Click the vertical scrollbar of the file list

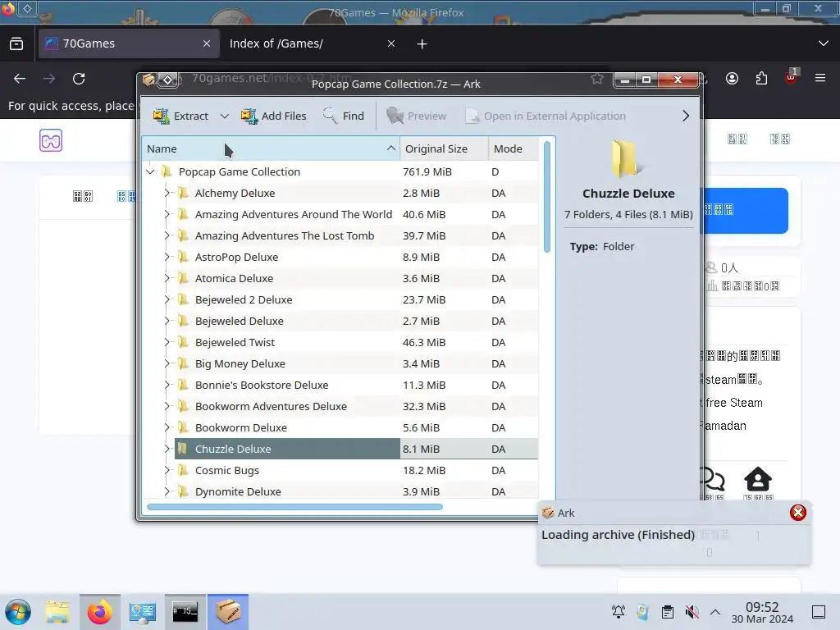pos(547,197)
